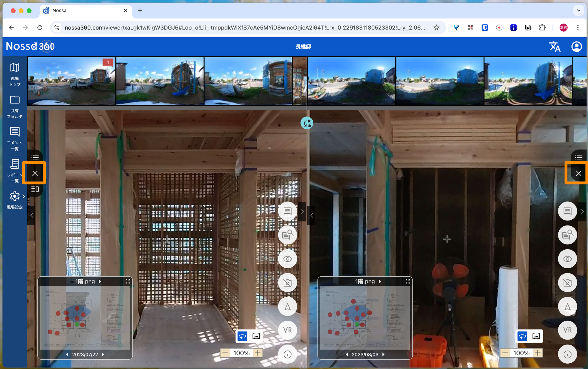The image size is (588, 369).
Task: Go to previous date before 2023/08/03
Action: [347, 355]
